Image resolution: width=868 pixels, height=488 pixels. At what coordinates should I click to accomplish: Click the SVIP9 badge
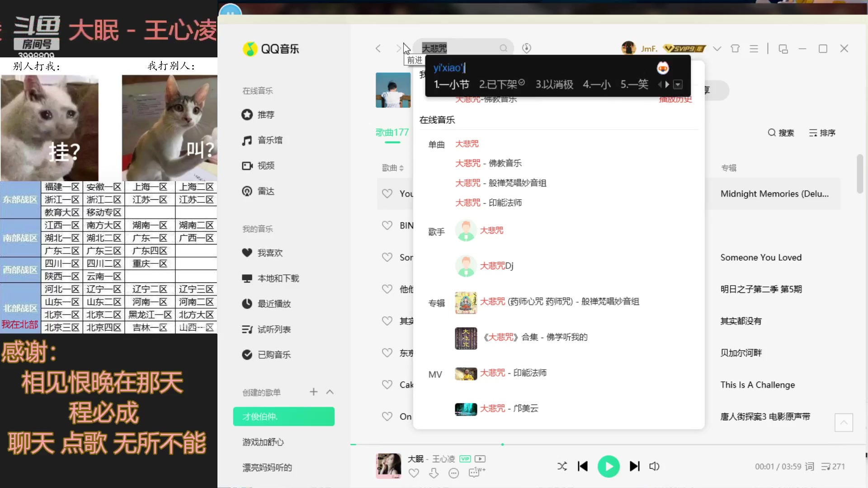point(684,48)
